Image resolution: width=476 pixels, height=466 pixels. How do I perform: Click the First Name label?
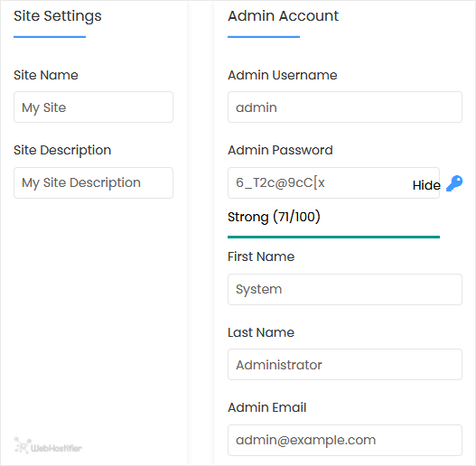coord(261,256)
